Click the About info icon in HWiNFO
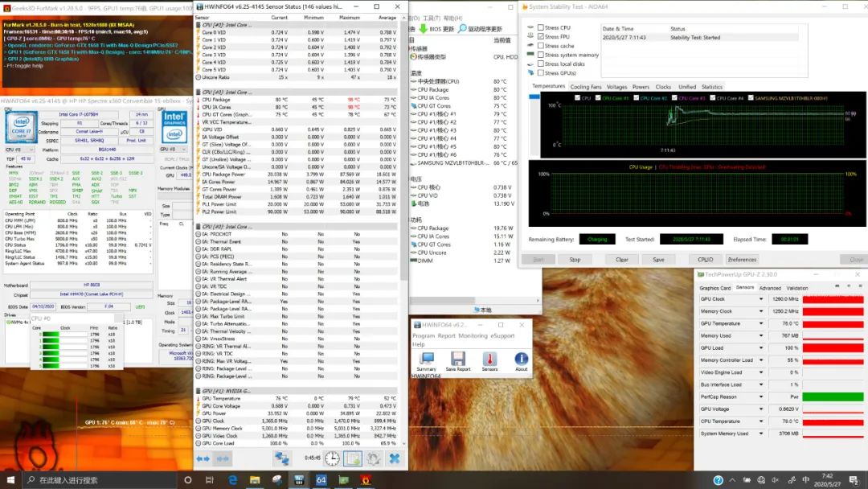The image size is (868, 489). (521, 359)
